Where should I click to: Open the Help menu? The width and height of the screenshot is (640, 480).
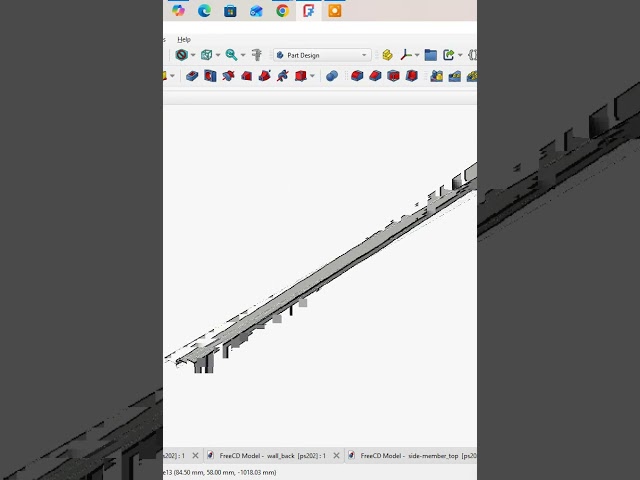(x=184, y=40)
